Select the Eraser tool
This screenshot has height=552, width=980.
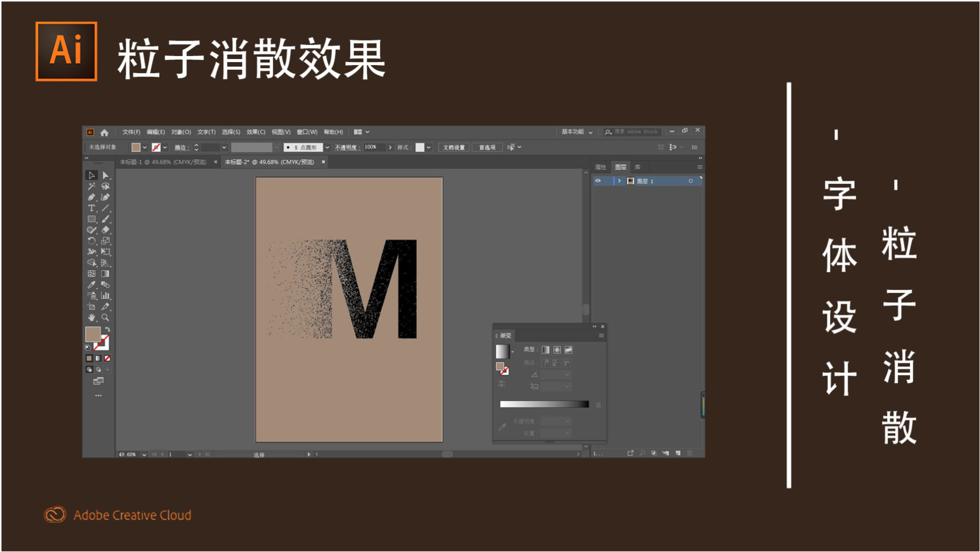coord(106,230)
